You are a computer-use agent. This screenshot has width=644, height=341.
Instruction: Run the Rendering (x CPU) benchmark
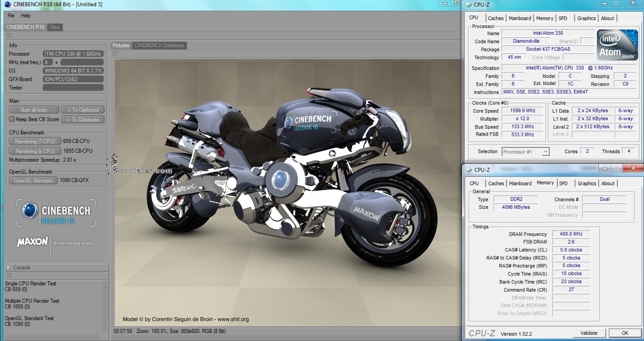coord(35,151)
